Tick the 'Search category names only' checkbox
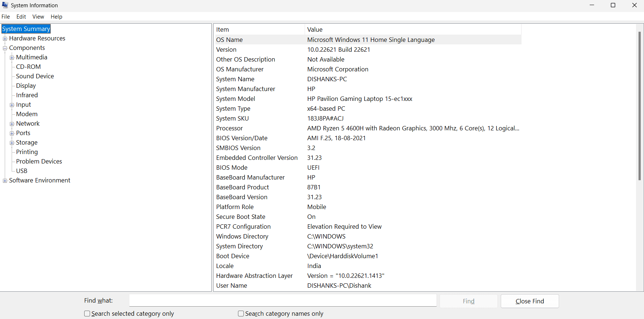The height and width of the screenshot is (319, 644). (241, 314)
